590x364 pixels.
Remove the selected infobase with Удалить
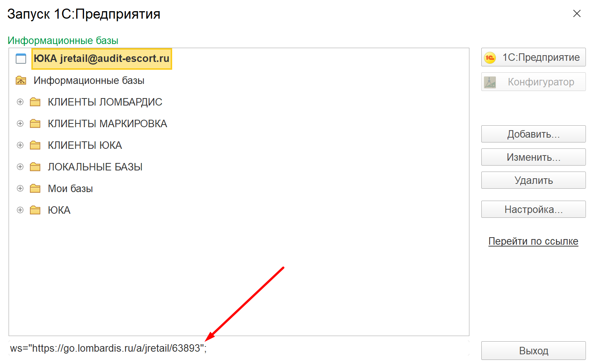(x=533, y=180)
